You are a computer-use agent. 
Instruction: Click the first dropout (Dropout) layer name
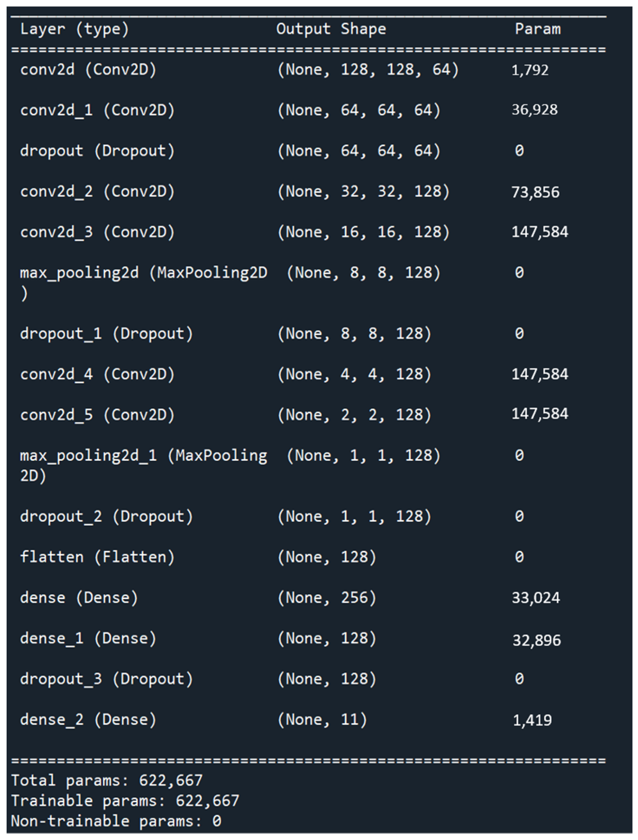97,151
